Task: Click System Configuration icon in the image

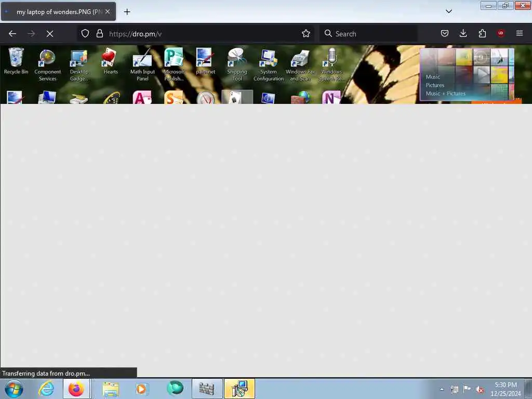Action: click(269, 65)
